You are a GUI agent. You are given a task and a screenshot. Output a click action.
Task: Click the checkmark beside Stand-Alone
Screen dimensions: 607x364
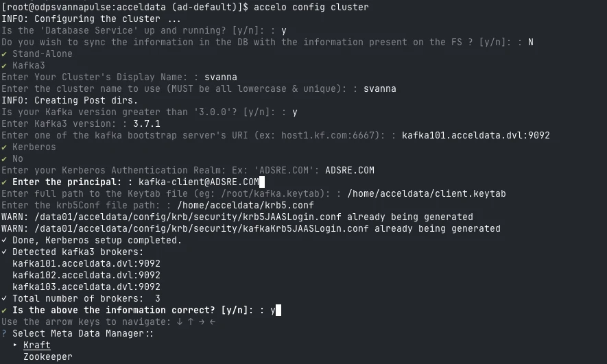click(4, 53)
